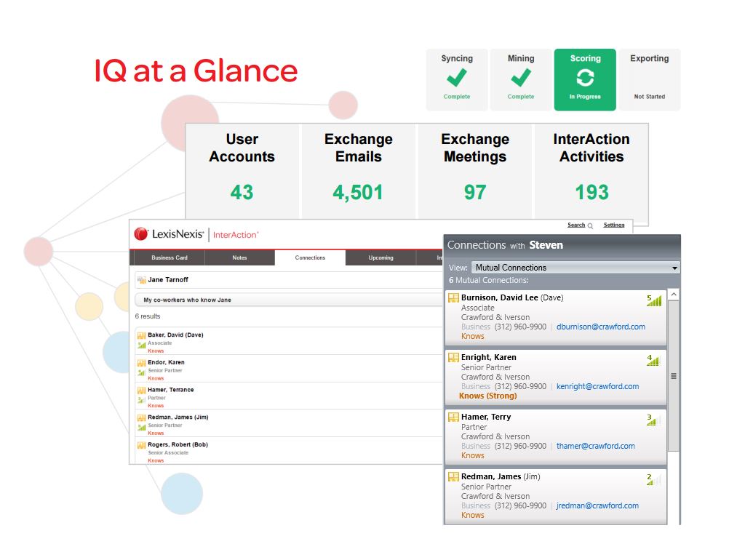Email kenright@crawford.com
The width and height of the screenshot is (737, 560).
597,386
